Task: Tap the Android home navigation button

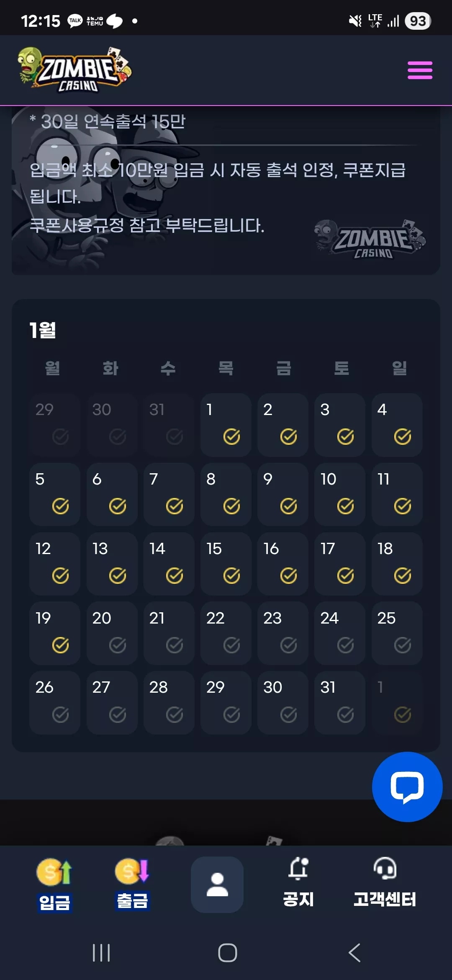Action: [228, 953]
